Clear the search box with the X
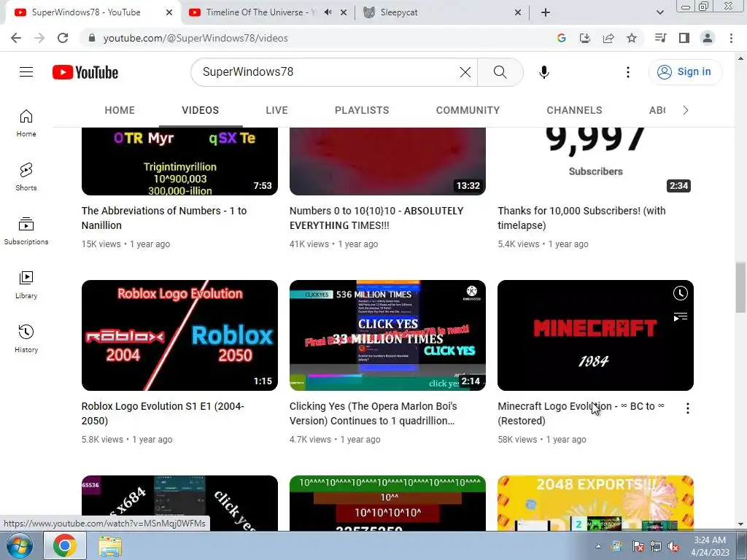This screenshot has width=747, height=560. (465, 72)
